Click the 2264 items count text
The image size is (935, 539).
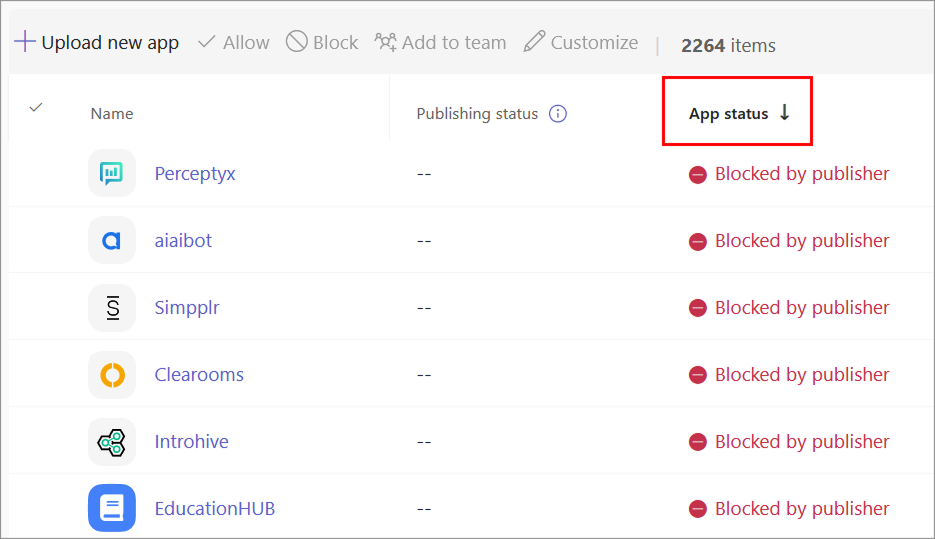click(x=728, y=45)
